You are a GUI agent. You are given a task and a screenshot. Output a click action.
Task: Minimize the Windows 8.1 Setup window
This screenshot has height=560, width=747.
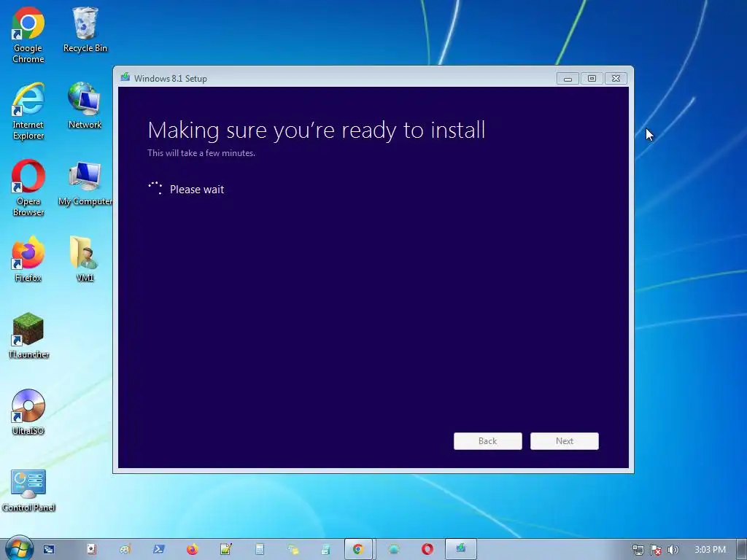pos(568,79)
